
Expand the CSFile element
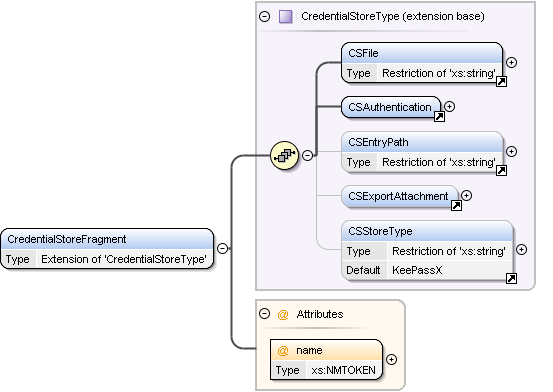(511, 62)
